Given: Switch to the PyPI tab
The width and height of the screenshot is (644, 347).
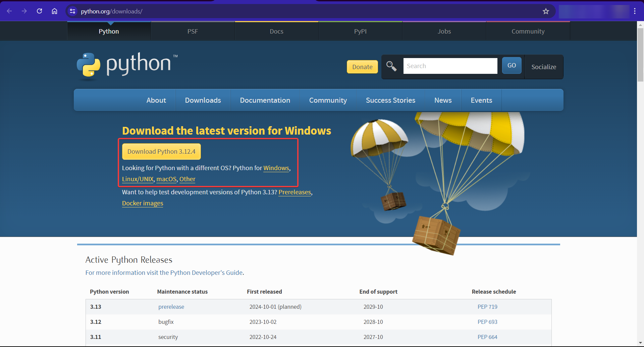Looking at the screenshot, I should click(360, 31).
